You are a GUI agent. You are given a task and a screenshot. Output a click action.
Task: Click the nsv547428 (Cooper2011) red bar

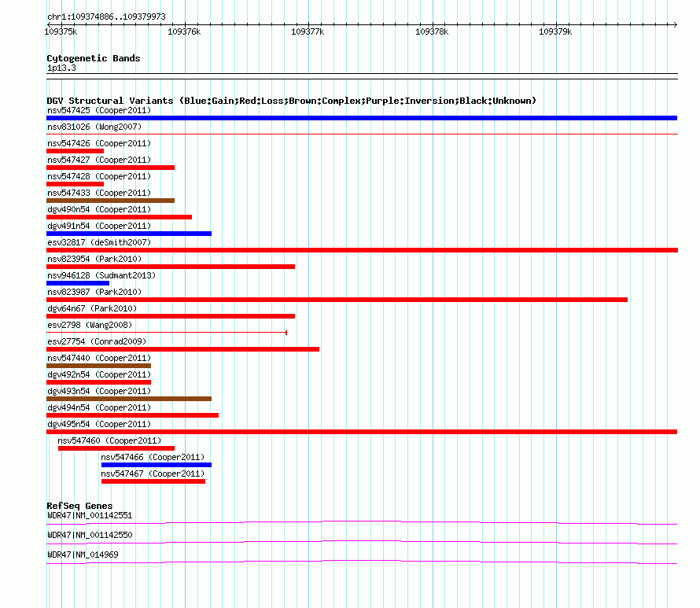click(x=75, y=184)
